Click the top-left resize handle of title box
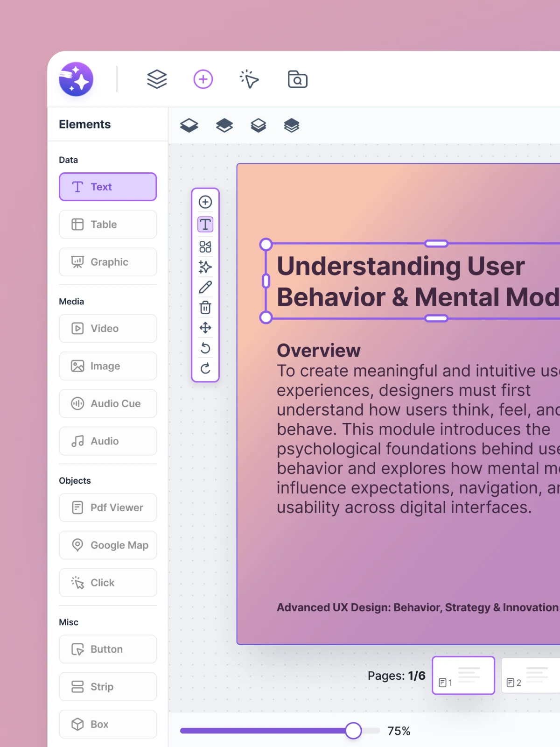This screenshot has height=747, width=560. (x=266, y=244)
